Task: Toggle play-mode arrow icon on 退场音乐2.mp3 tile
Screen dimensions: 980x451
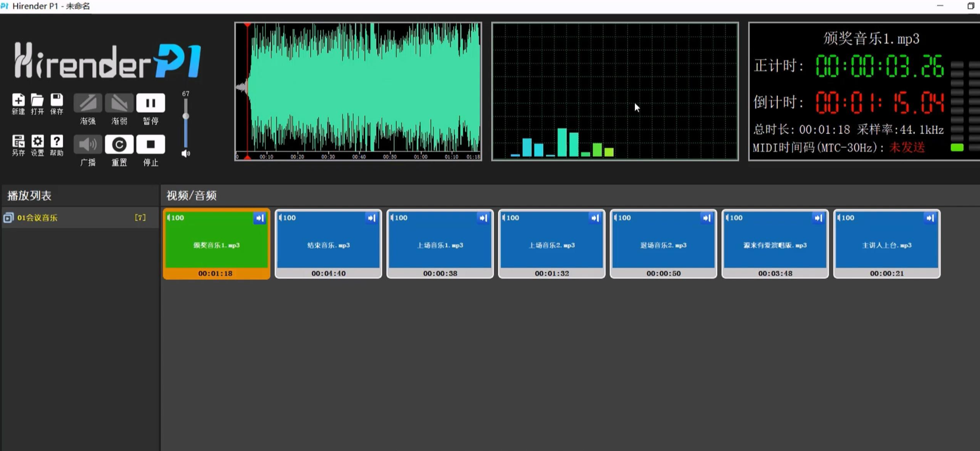Action: point(706,218)
